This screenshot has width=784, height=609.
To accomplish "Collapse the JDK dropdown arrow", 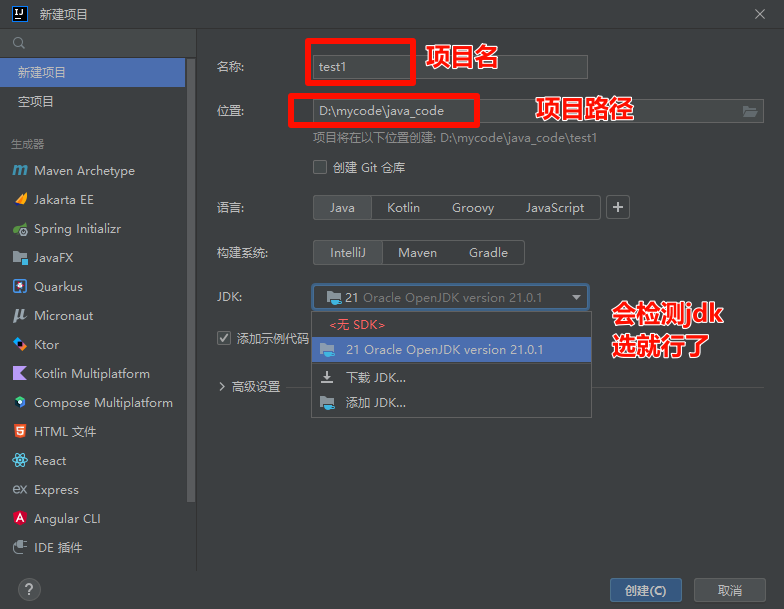I will pos(576,298).
